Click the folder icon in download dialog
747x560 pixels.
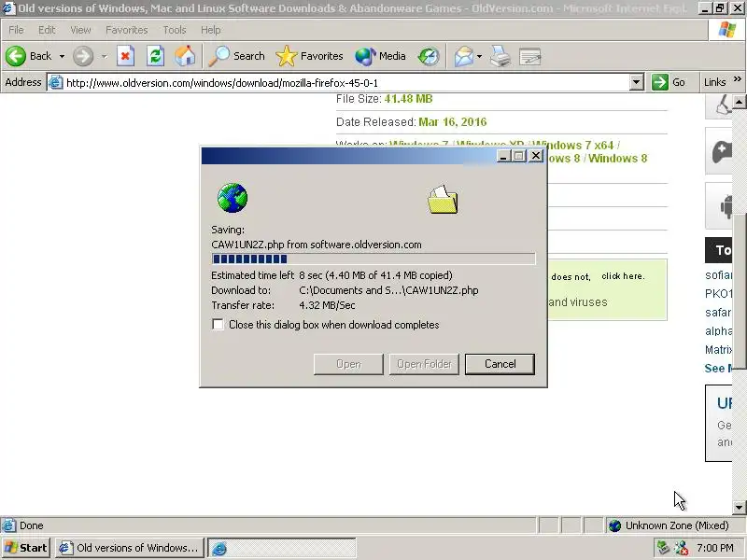pyautogui.click(x=443, y=200)
